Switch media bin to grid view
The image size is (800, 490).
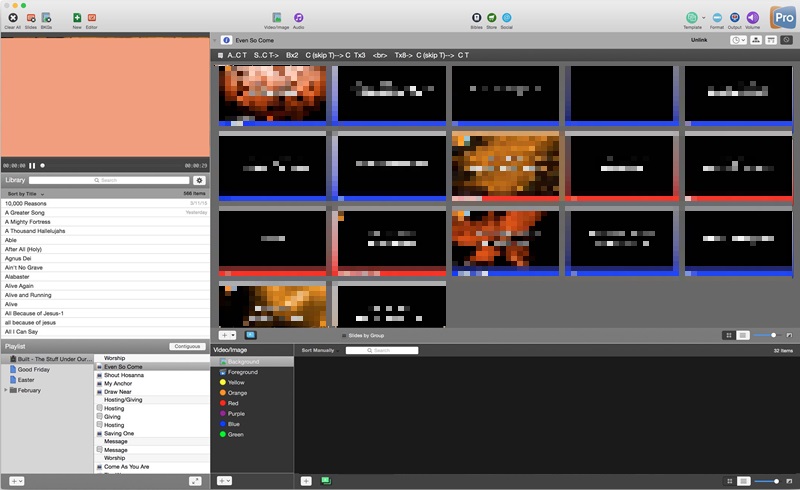730,481
